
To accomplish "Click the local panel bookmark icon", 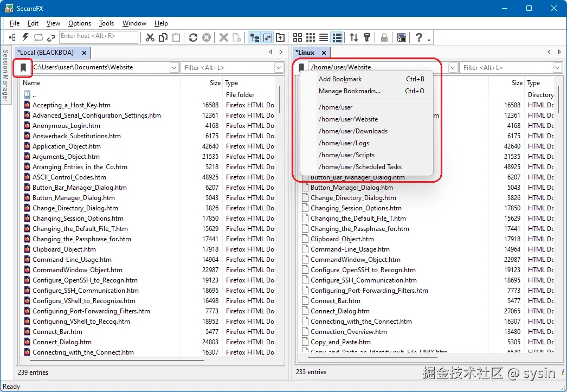I will [22, 67].
